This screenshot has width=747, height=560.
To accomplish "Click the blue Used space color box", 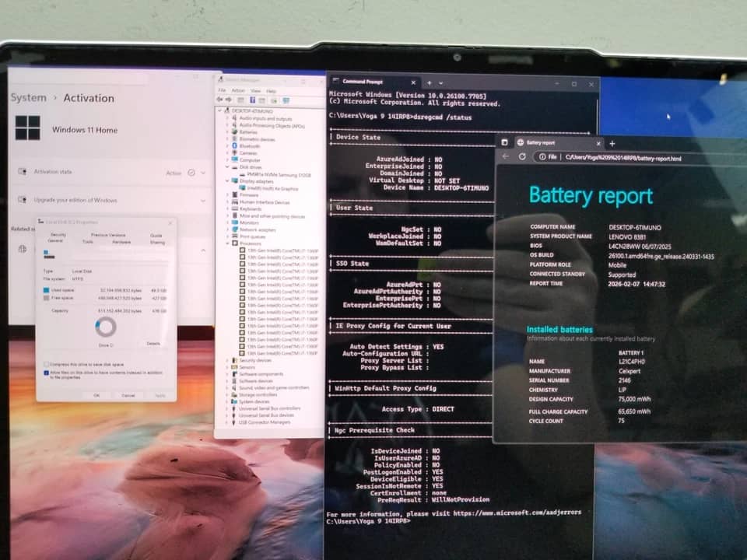I will [x=46, y=290].
